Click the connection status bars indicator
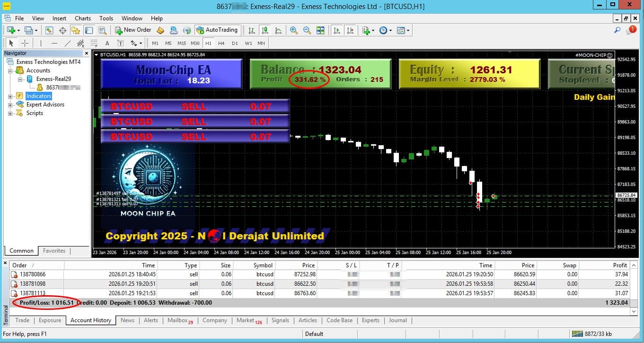This screenshot has width=644, height=343. pyautogui.click(x=578, y=334)
